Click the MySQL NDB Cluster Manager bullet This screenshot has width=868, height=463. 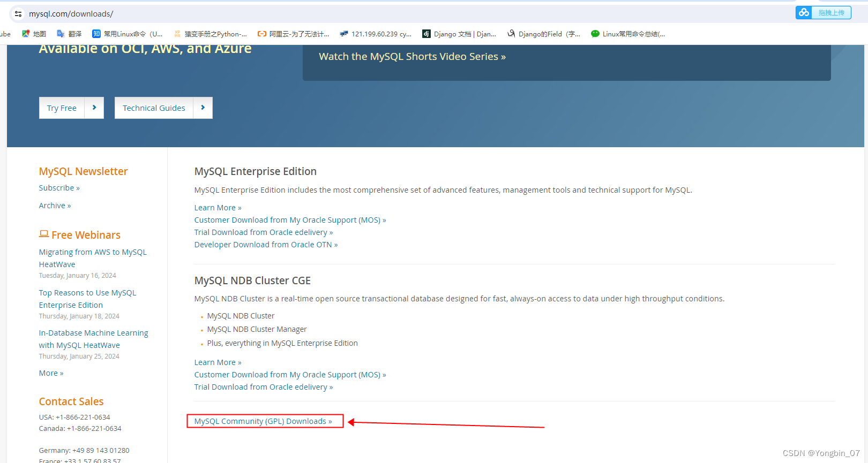click(257, 329)
